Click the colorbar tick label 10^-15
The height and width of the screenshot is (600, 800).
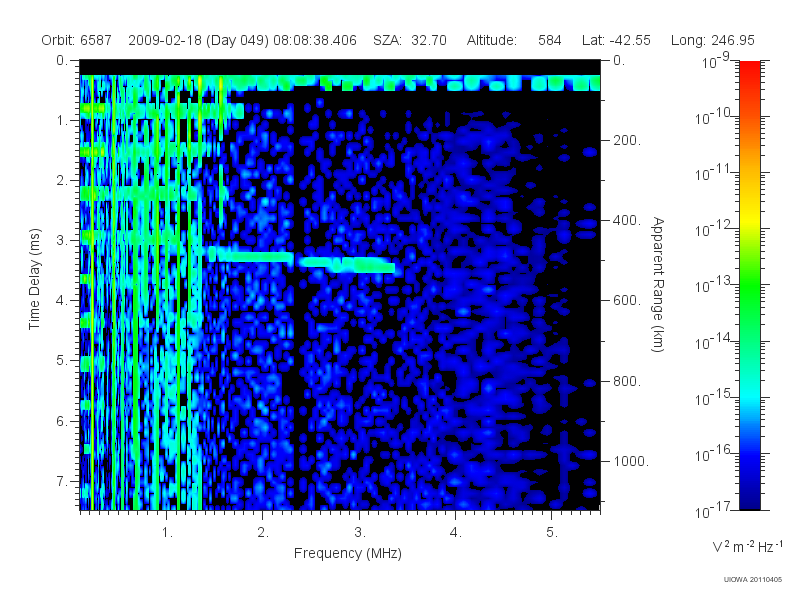click(713, 396)
